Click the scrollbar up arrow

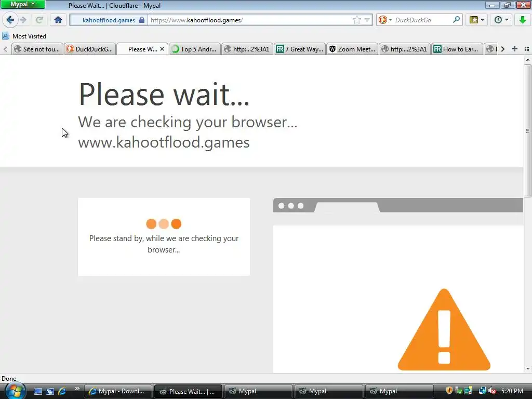click(x=528, y=60)
